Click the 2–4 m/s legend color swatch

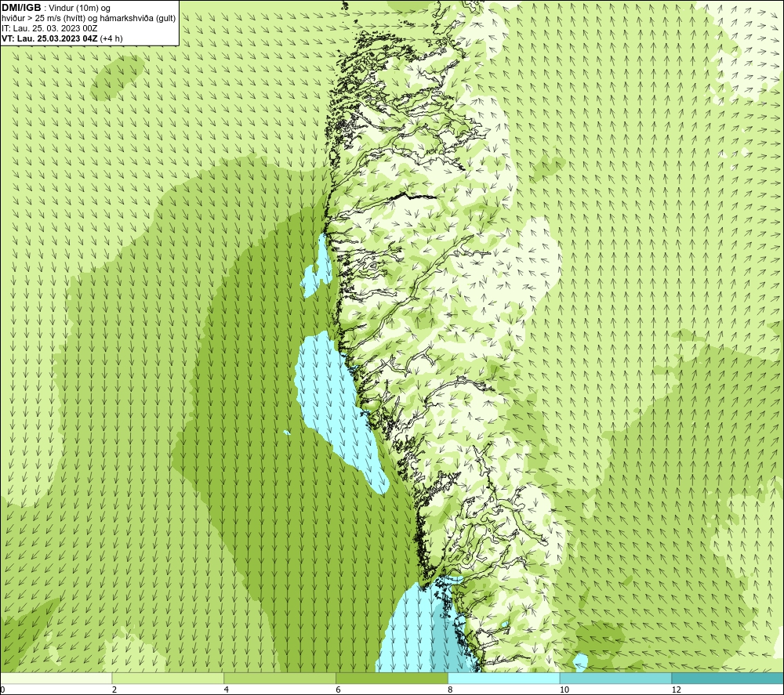click(168, 678)
